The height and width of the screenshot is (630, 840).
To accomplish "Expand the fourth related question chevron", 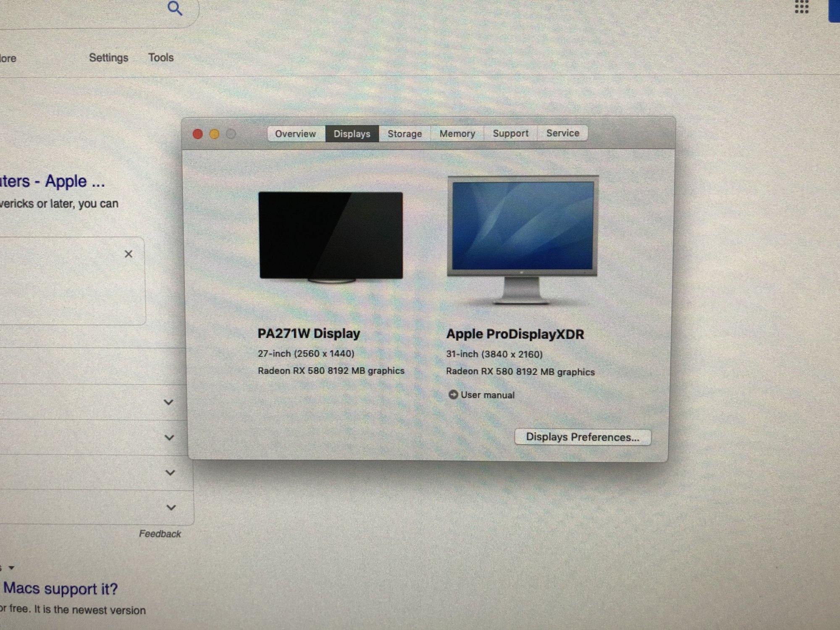I will [x=171, y=507].
